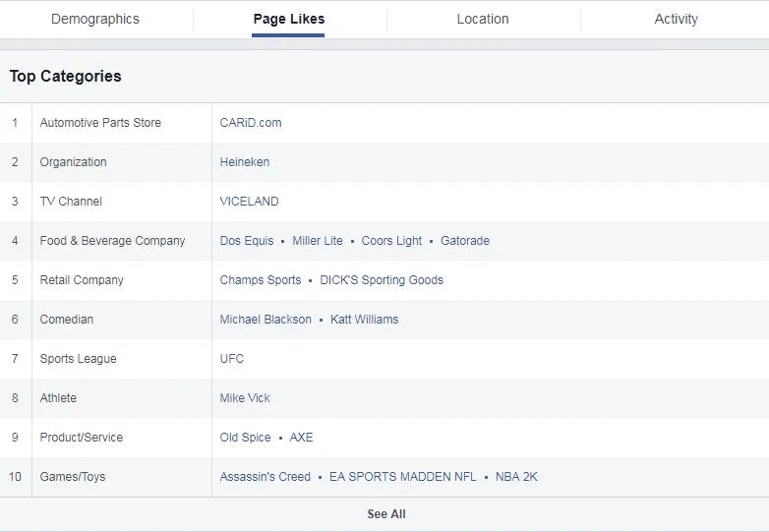This screenshot has width=769, height=532.
Task: Click the NBA 2K link
Action: [x=516, y=477]
